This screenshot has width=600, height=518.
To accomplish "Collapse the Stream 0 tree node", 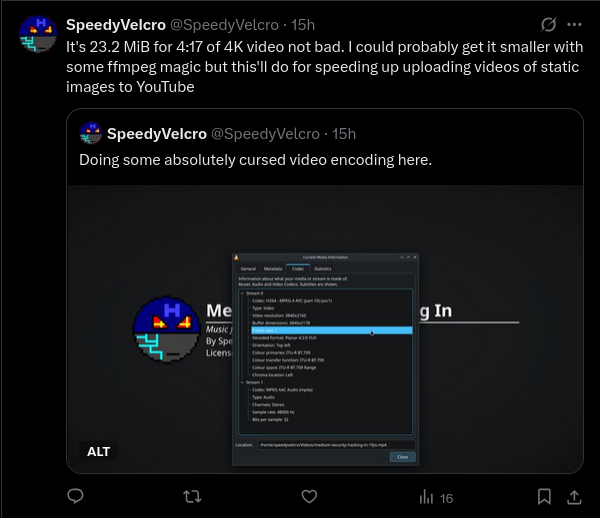I will click(241, 293).
